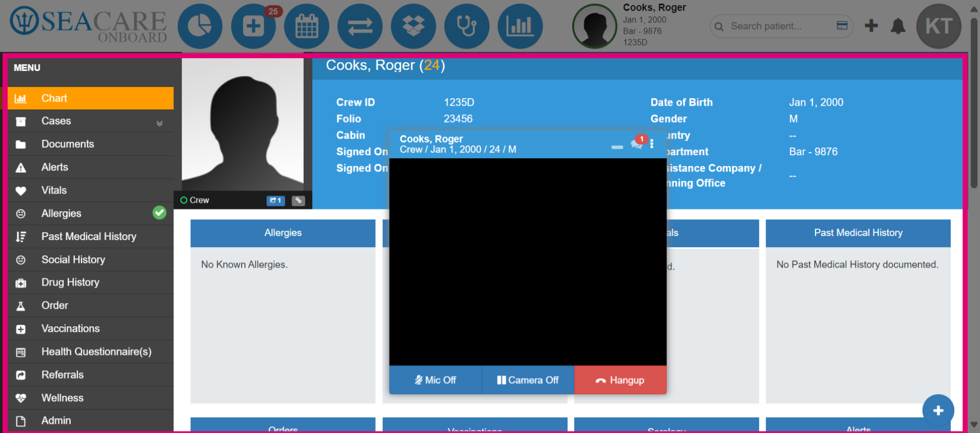This screenshot has height=433, width=980.
Task: Click the Crew status label under photo
Action: 194,200
